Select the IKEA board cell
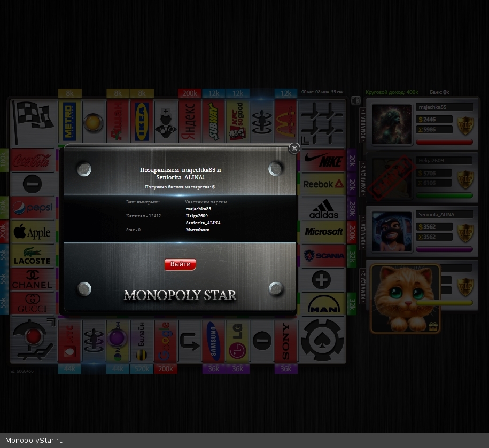This screenshot has width=489, height=448. (142, 122)
